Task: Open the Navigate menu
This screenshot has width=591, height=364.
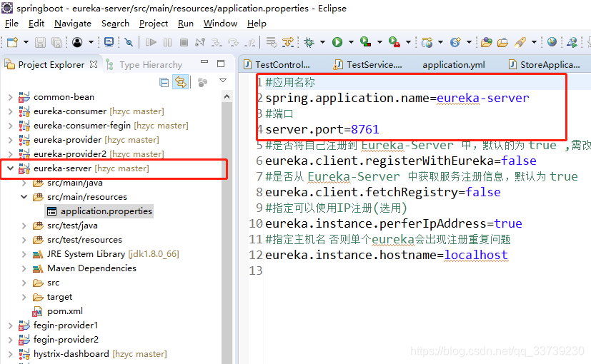Action: pos(73,24)
